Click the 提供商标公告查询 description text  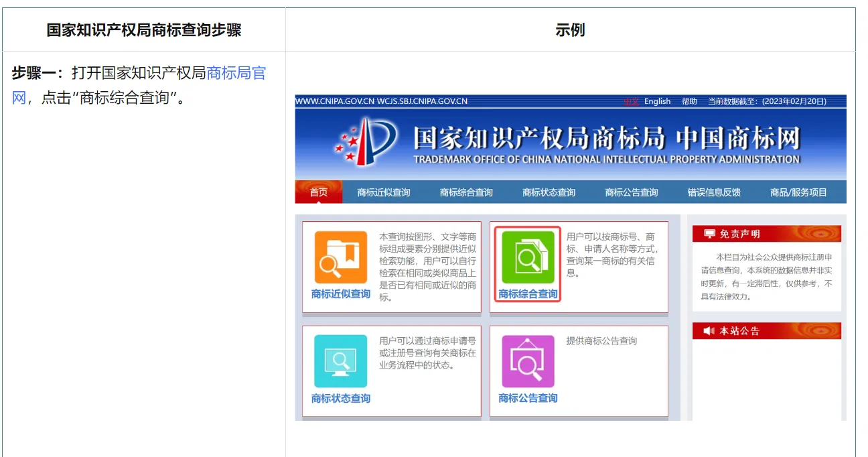(x=602, y=340)
